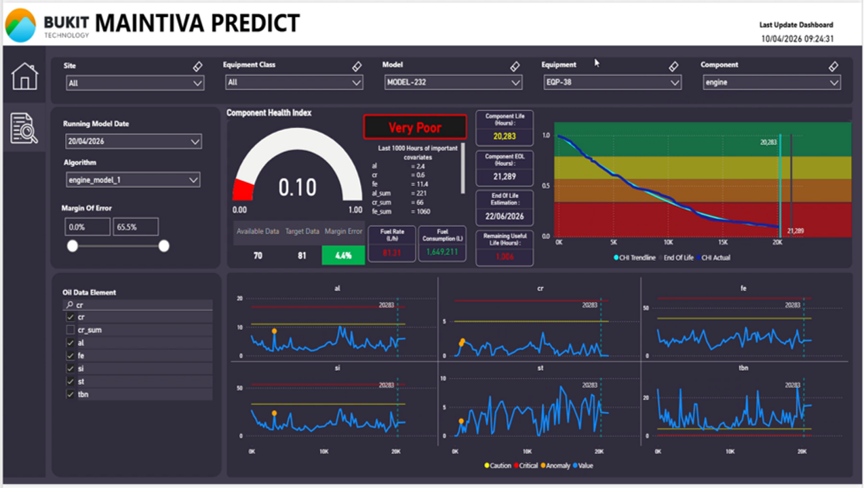Click the covariates list scrollbar
The height and width of the screenshot is (488, 868).
click(464, 168)
